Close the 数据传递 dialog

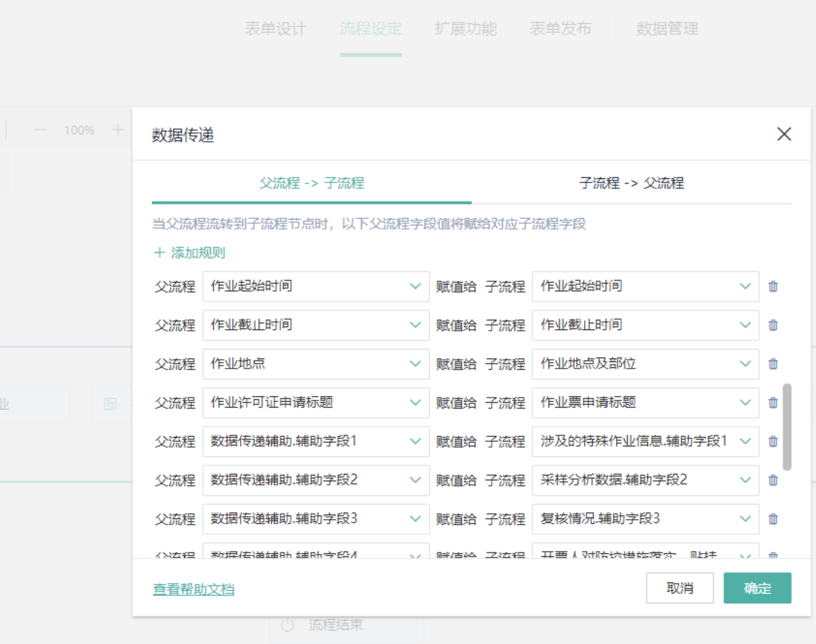tap(783, 134)
